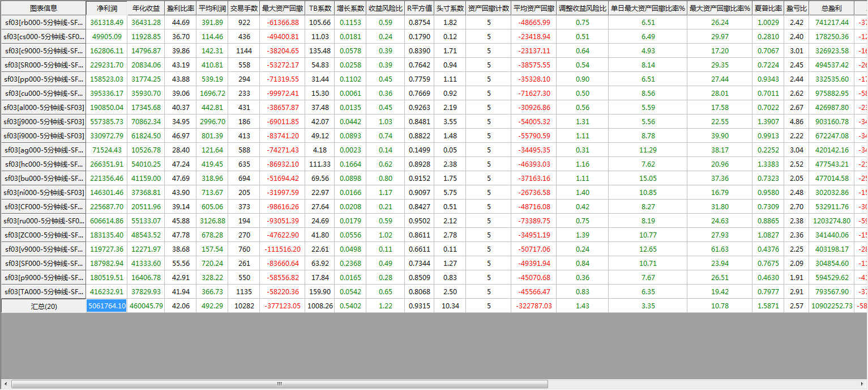Click the R平方值 column header

(420, 9)
